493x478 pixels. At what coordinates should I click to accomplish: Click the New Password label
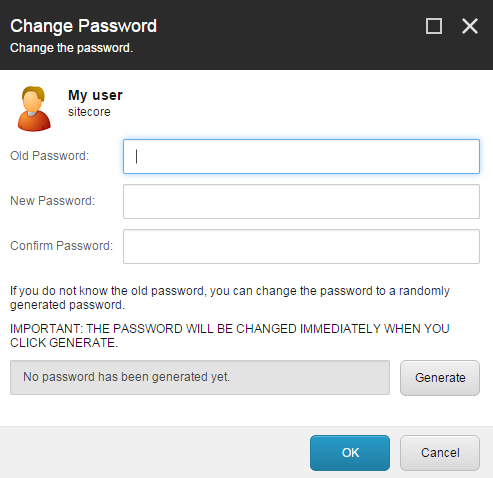tap(53, 201)
